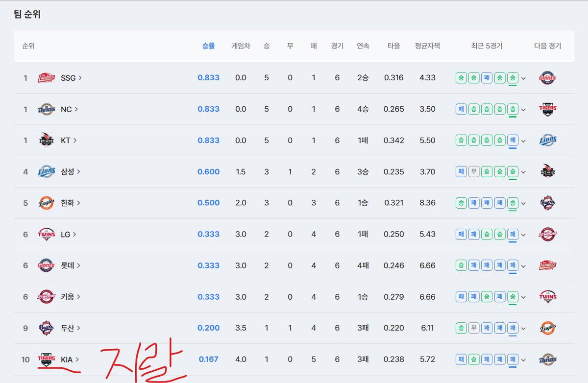Click SSG's latest game result badge
Screen dimensions: 588x383
(513, 78)
